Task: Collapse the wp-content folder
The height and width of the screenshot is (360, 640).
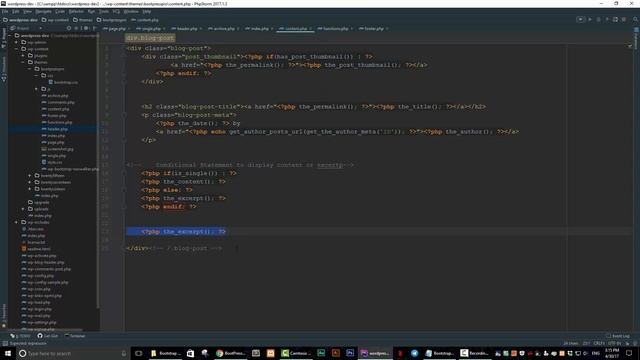Action: 17,49
